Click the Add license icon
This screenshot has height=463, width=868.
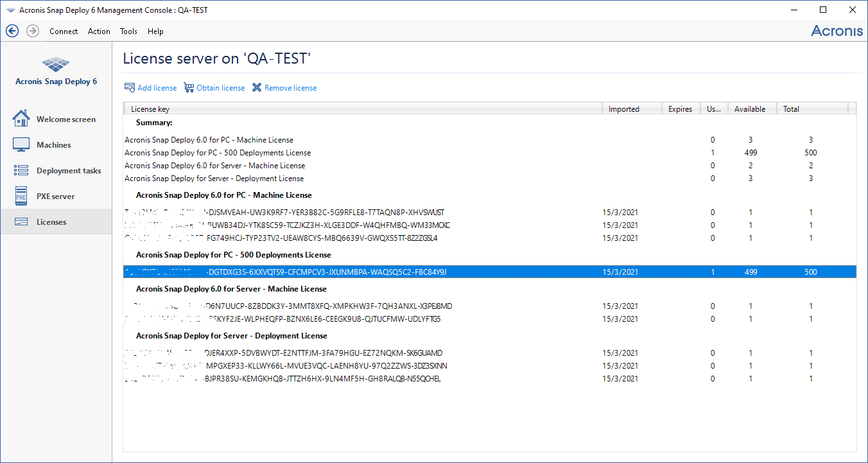(130, 87)
